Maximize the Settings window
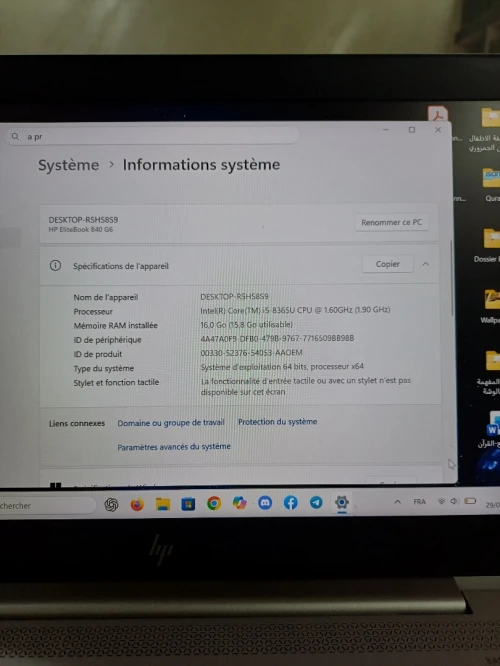The image size is (500, 666). [x=412, y=130]
